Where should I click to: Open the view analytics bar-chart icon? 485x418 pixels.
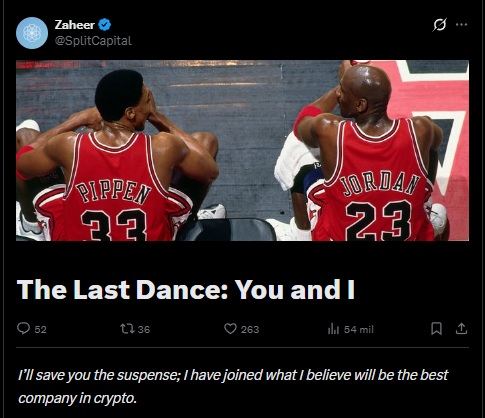(333, 329)
